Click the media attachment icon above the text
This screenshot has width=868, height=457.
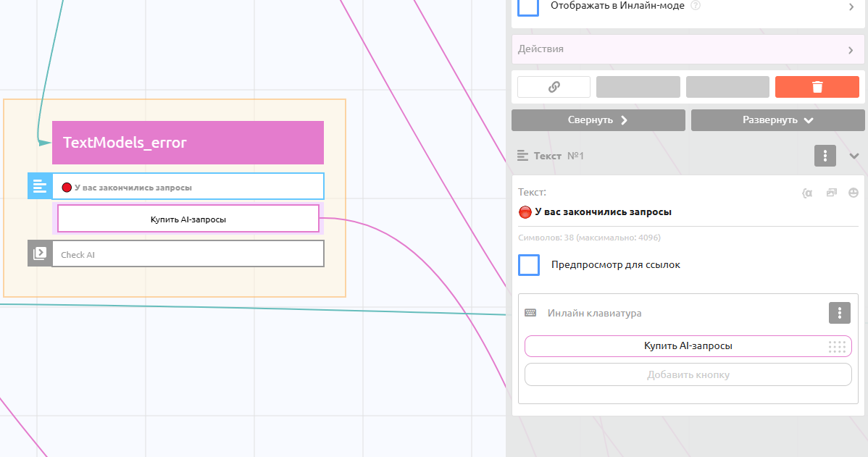click(832, 193)
